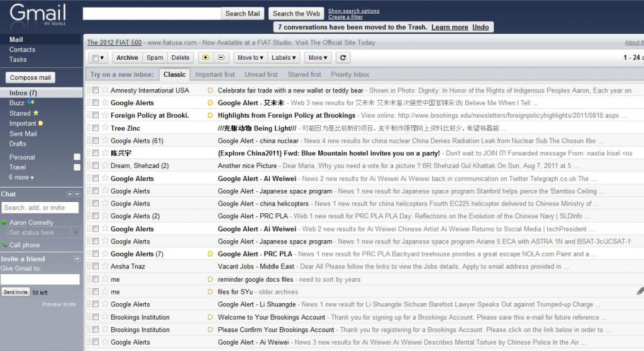Click the chat 'Search, add, or invite' field
Image resolution: width=644 pixels, height=351 pixels.
coord(40,208)
